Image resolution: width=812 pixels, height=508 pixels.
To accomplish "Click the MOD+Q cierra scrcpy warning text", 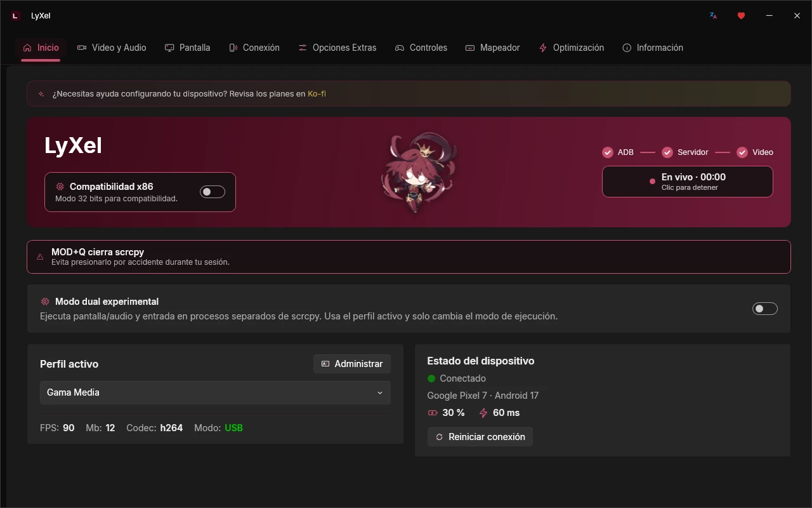I will (98, 252).
